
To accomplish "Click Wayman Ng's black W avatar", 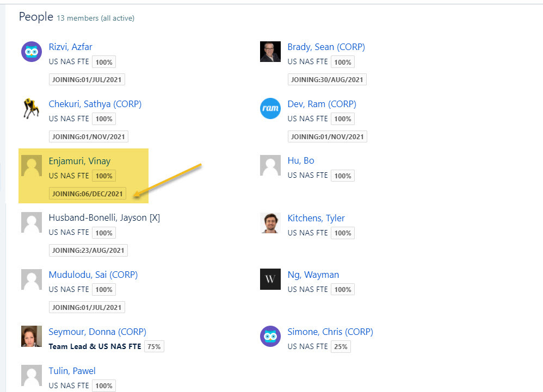I will click(x=270, y=279).
